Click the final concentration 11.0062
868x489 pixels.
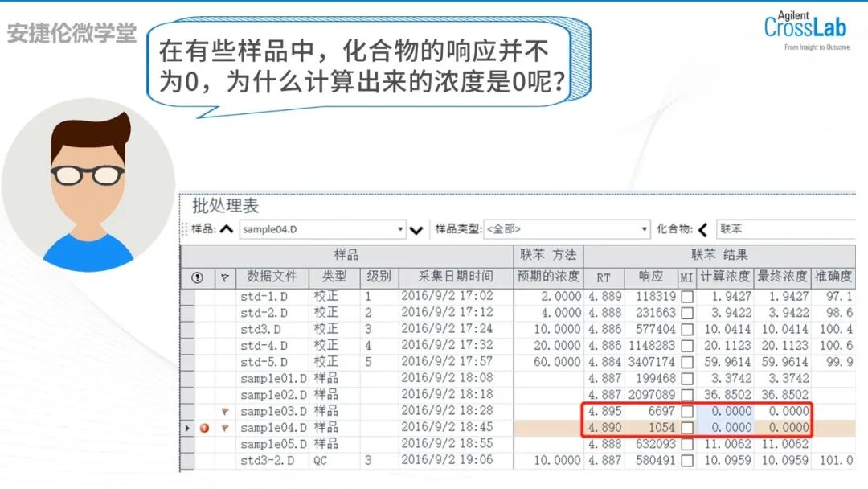click(x=785, y=444)
